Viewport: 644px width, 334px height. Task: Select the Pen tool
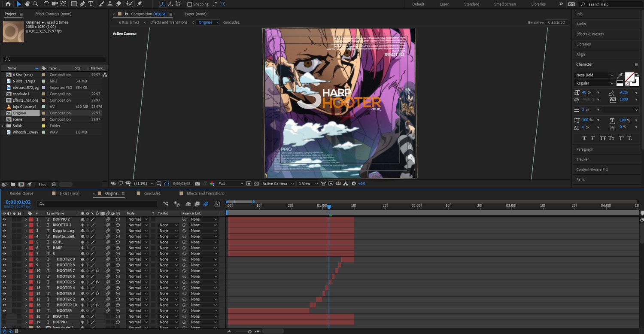82,4
